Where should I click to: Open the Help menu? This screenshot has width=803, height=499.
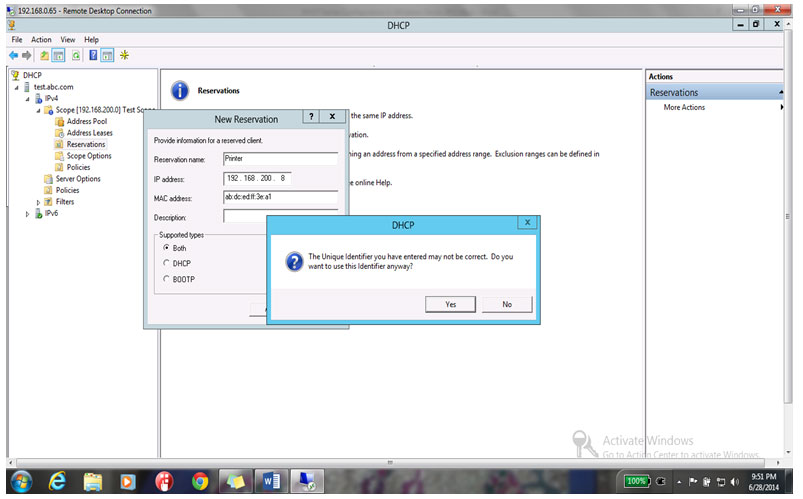pyautogui.click(x=91, y=39)
